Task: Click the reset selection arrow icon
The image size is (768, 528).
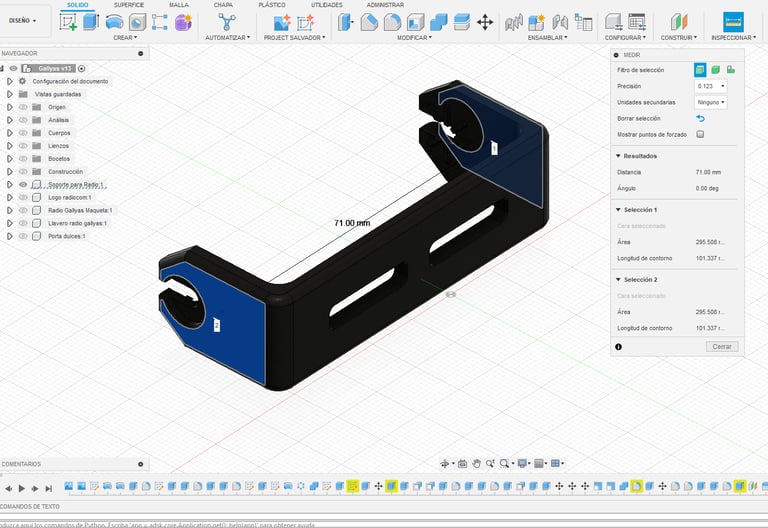Action: click(700, 118)
